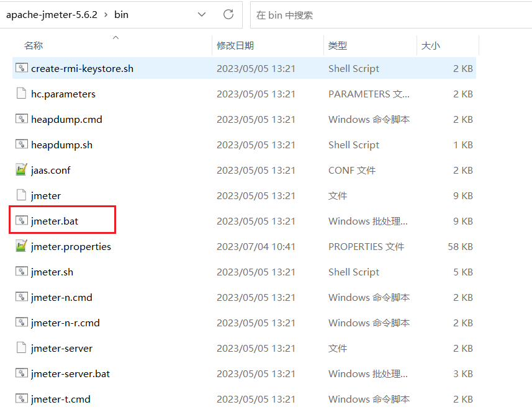Sort files by the 大小 column header

[x=431, y=45]
